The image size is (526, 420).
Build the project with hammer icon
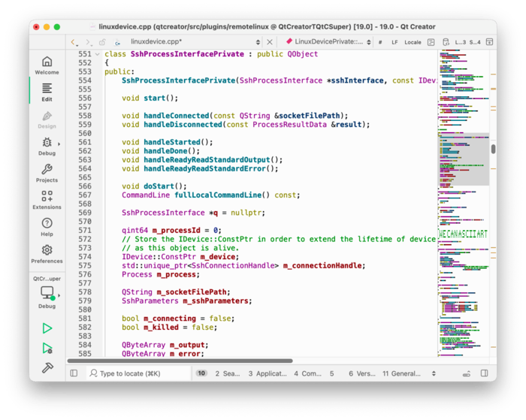pyautogui.click(x=47, y=368)
